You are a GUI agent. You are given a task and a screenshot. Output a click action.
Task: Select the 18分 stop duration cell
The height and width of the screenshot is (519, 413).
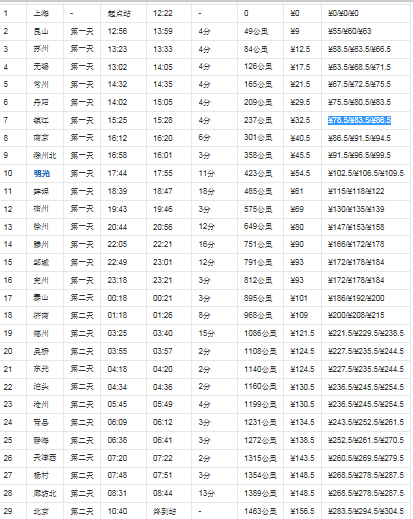point(207,191)
